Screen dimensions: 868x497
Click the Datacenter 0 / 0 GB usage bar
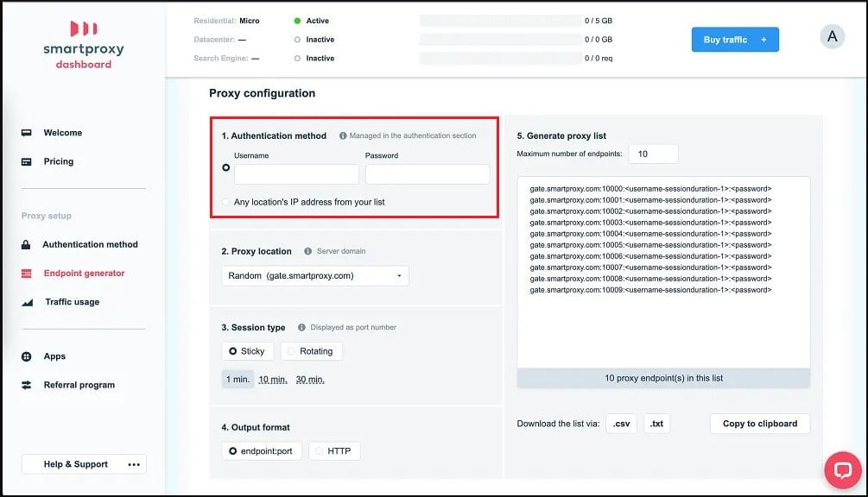click(x=500, y=39)
